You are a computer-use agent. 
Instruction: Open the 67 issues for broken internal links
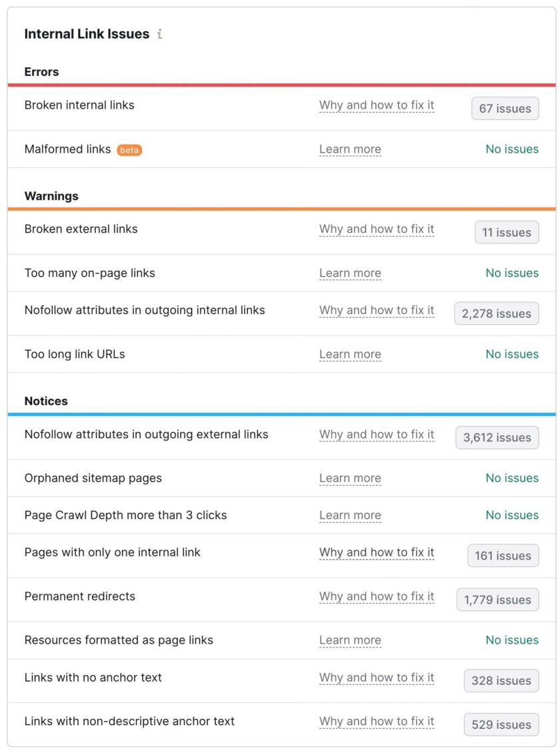[x=505, y=109]
